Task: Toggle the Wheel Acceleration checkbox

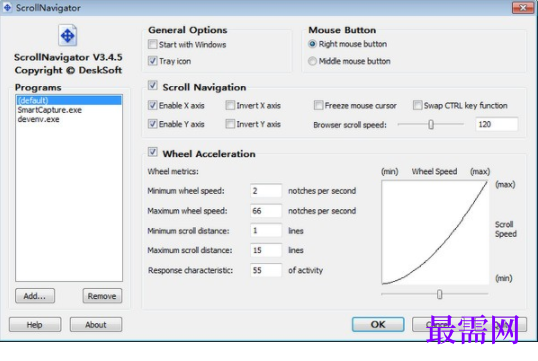Action: [x=153, y=152]
